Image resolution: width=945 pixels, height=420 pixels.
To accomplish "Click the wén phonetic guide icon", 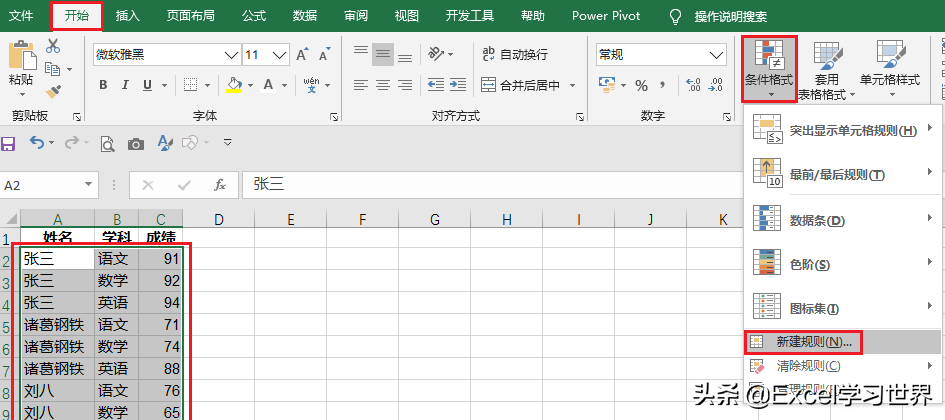I will (x=312, y=84).
